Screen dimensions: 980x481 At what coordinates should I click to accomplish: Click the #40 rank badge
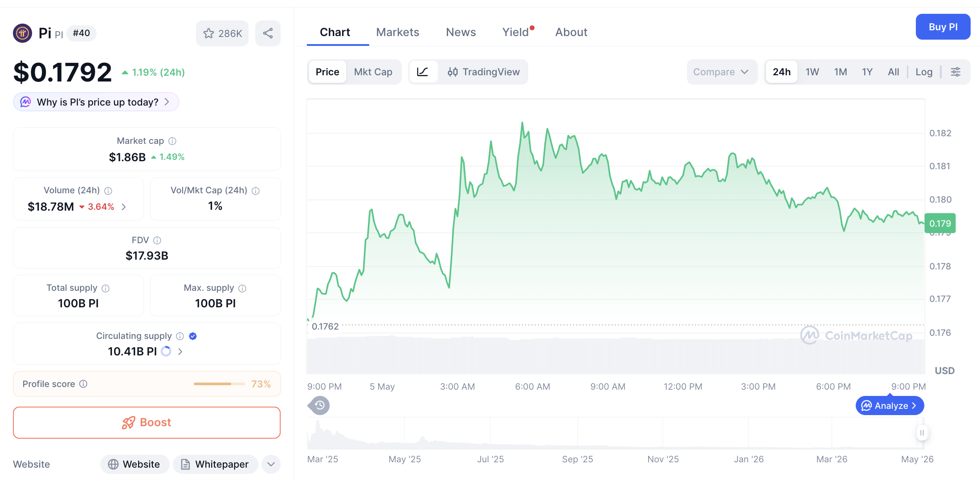(82, 33)
